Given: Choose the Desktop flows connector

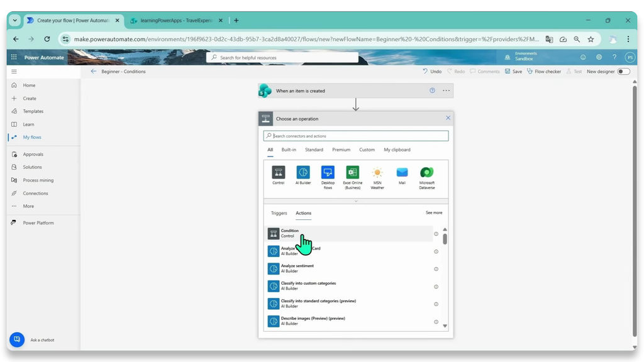Looking at the screenshot, I should tap(328, 172).
